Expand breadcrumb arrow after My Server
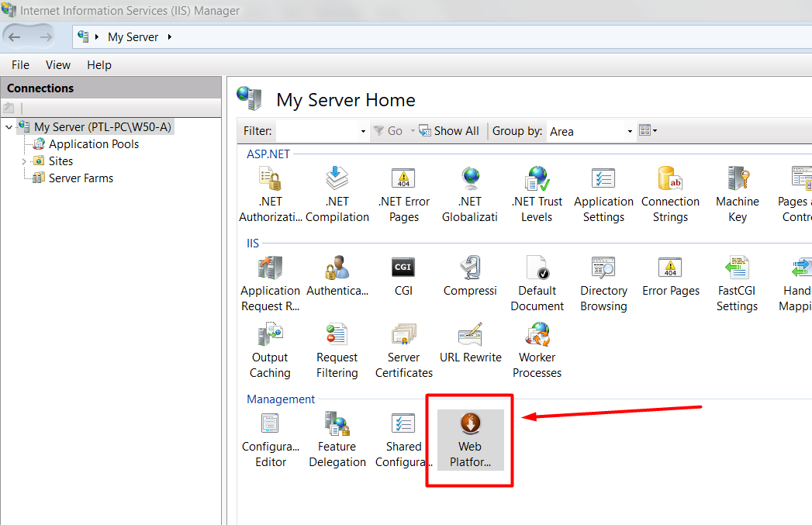This screenshot has height=525, width=812. (x=169, y=37)
